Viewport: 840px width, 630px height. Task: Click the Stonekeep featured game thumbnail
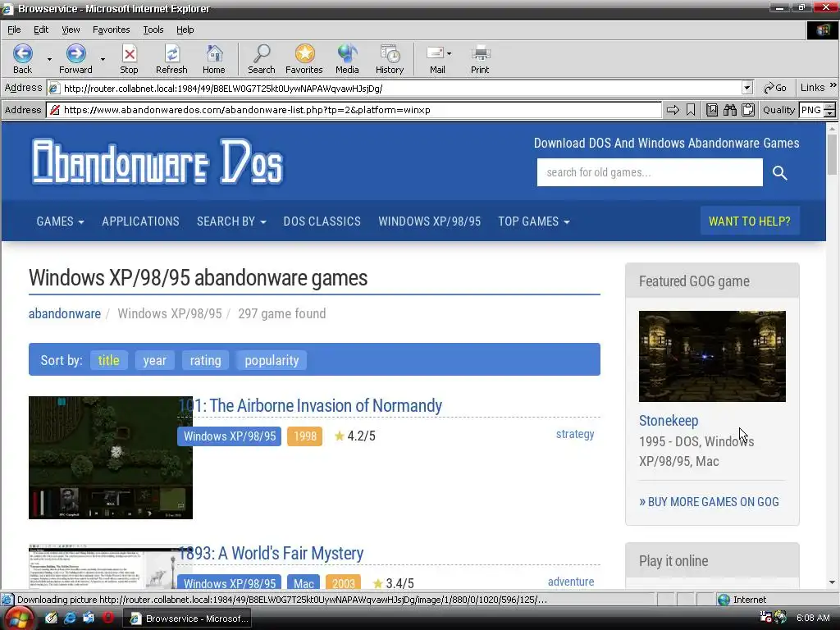coord(712,356)
